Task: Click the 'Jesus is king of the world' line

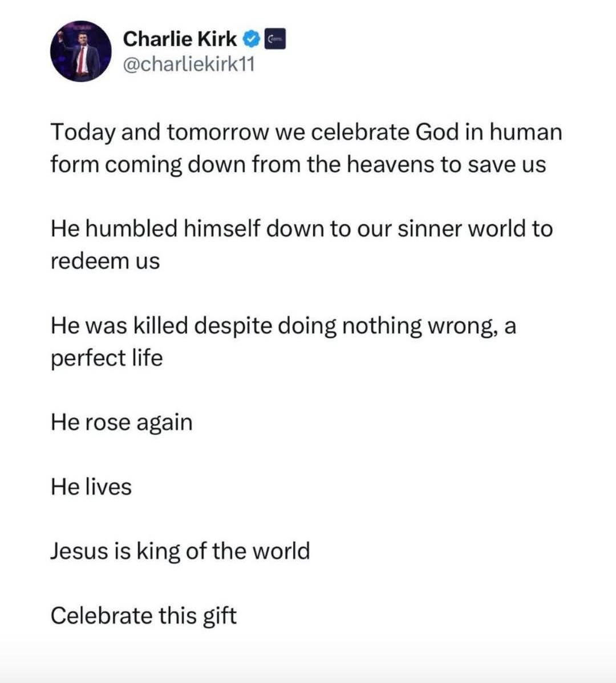Action: [180, 551]
